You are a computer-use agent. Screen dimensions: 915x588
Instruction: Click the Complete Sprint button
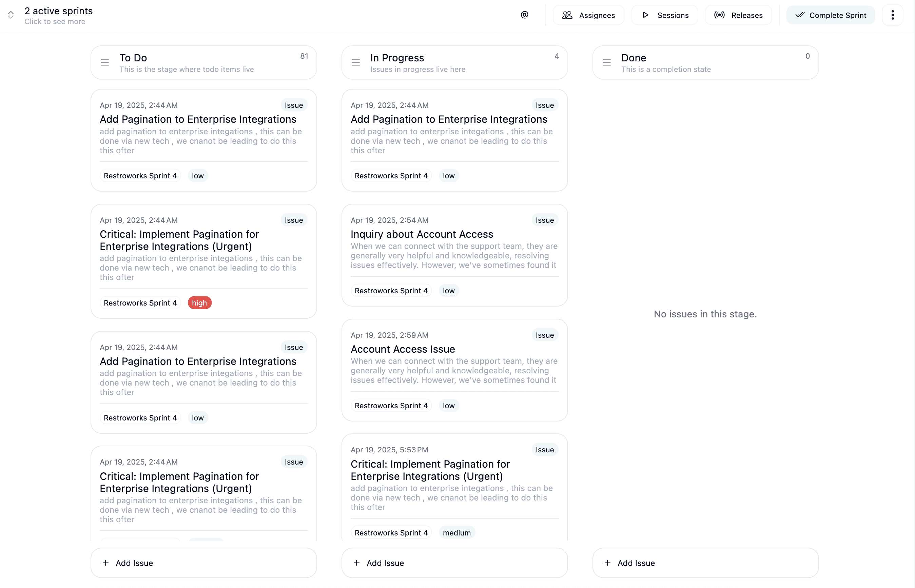point(830,15)
